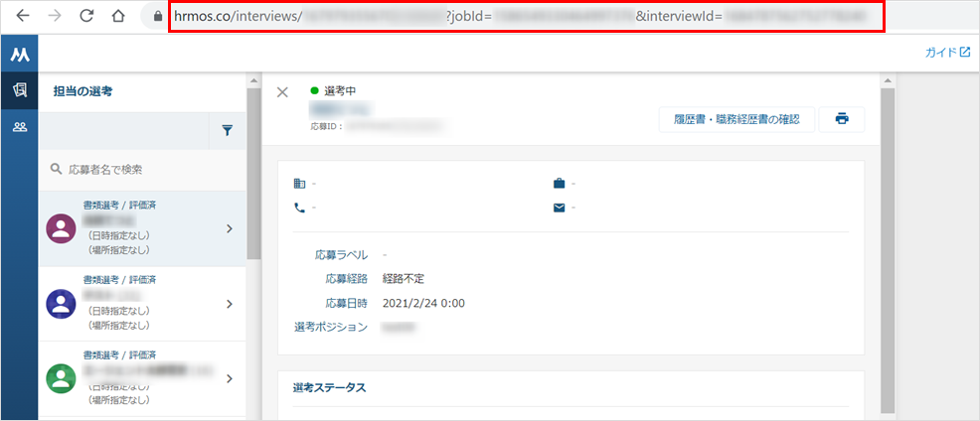Screen dimensions: 980x421
Task: Click the envelope email icon
Action: pos(559,208)
